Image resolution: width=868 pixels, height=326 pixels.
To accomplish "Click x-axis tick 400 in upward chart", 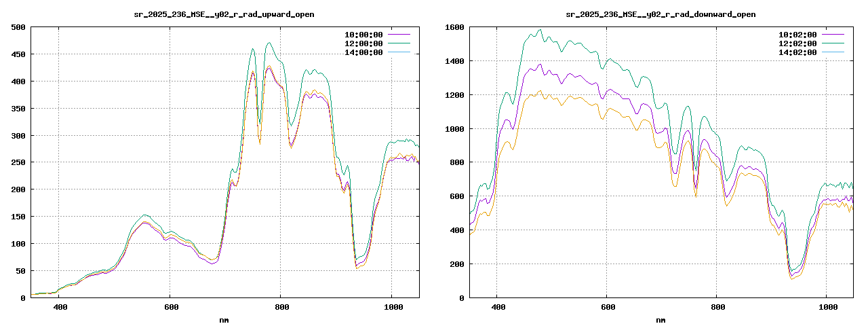I will pyautogui.click(x=59, y=308).
